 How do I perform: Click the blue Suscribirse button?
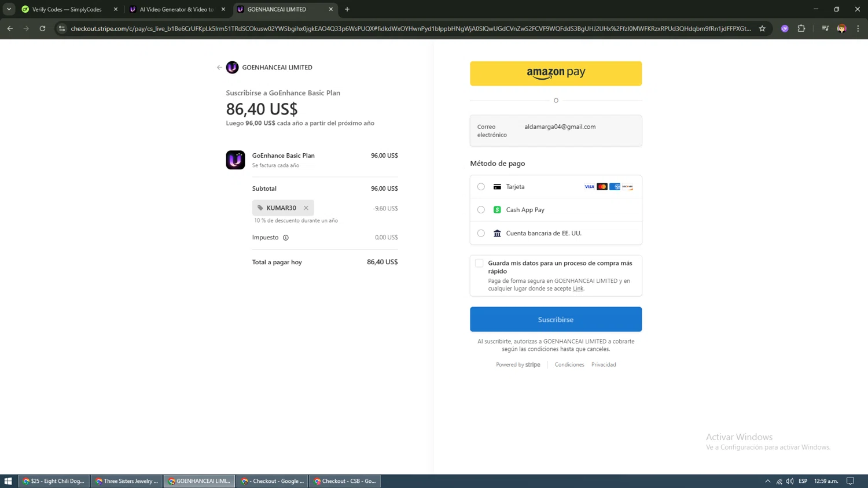click(556, 319)
